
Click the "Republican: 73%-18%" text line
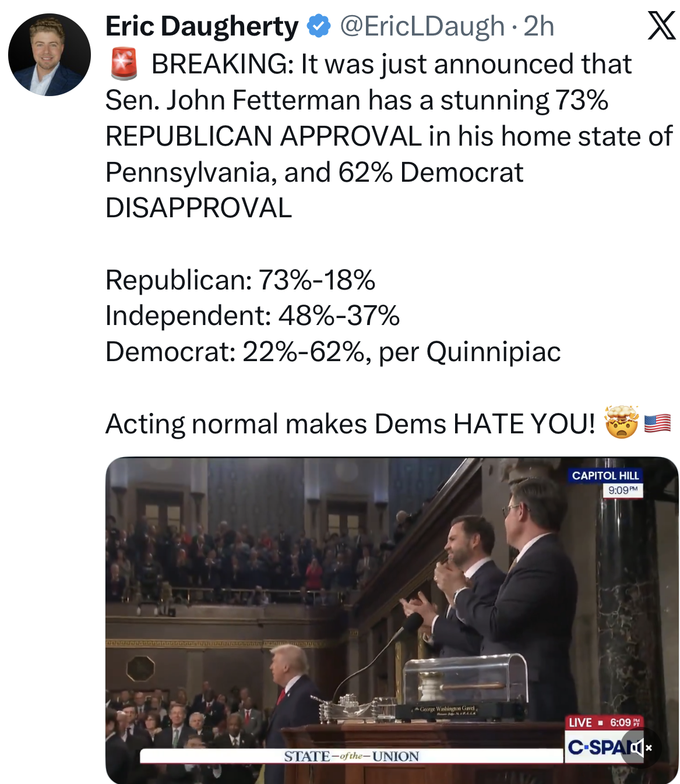click(240, 280)
